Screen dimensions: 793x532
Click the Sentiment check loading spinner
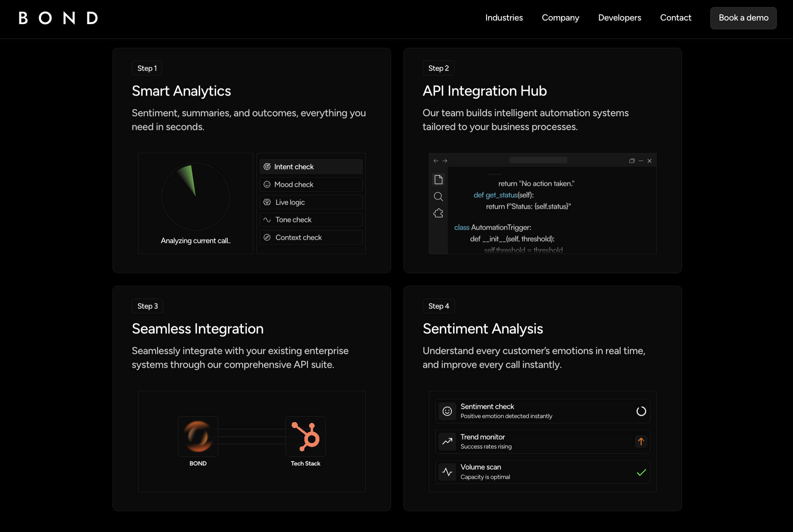click(x=641, y=411)
